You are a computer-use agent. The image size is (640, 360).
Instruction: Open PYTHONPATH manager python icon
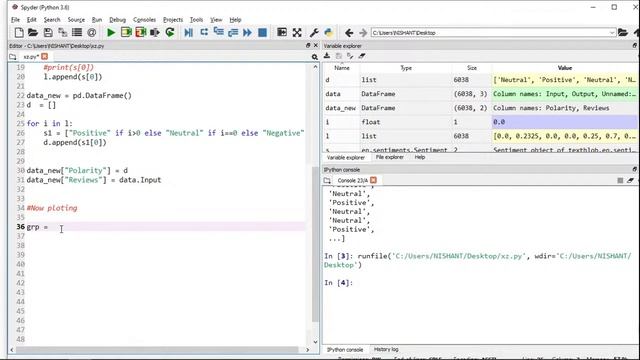point(329,33)
